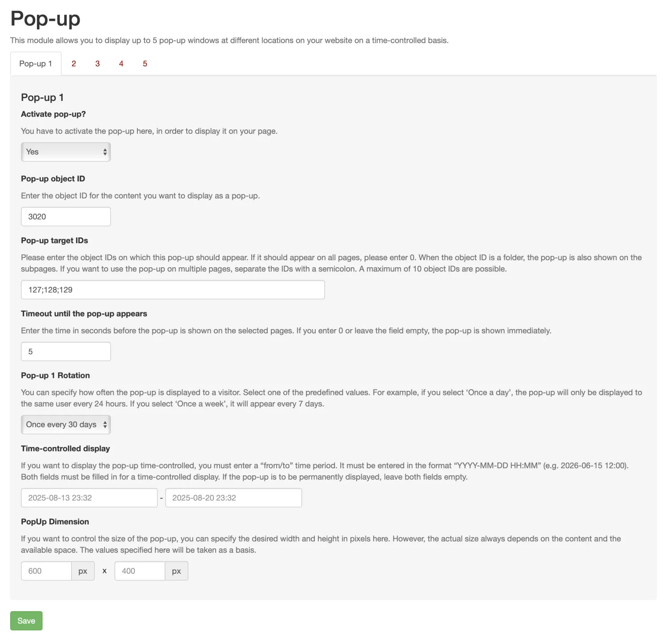
Task: Expand the Once every 30 days dropdown
Action: click(66, 425)
